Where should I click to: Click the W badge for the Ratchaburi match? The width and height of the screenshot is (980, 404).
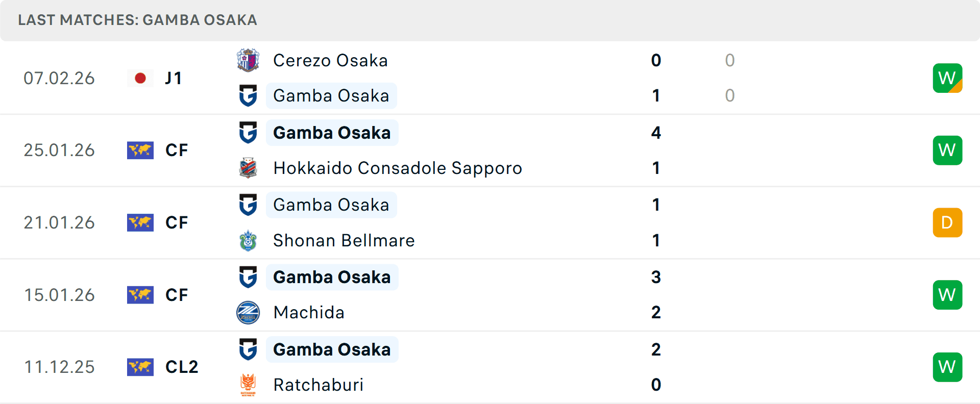pos(947,367)
